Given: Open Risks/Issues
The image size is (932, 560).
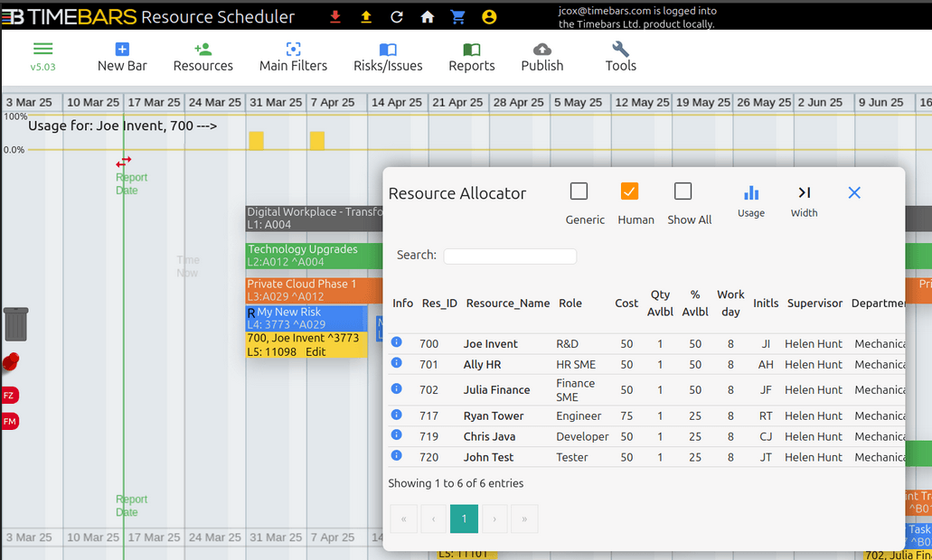Looking at the screenshot, I should [x=388, y=57].
